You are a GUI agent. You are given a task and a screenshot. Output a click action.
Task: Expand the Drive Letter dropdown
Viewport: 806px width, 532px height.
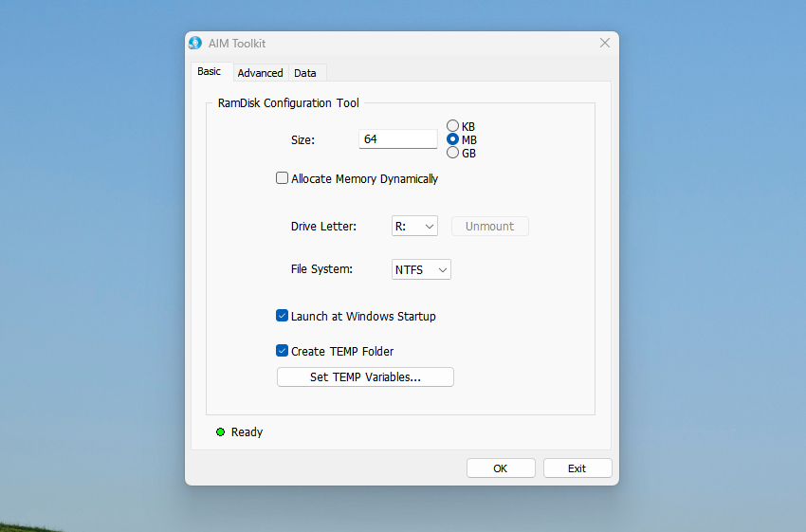coord(414,227)
